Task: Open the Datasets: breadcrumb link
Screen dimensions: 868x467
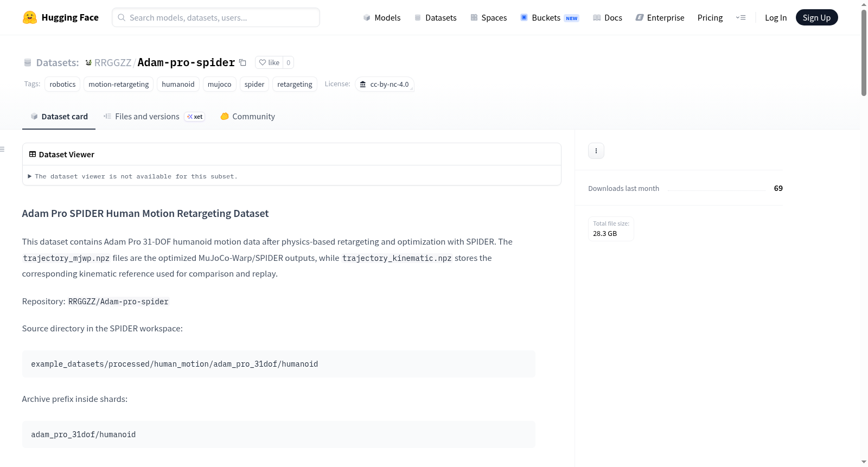Action: coord(58,62)
